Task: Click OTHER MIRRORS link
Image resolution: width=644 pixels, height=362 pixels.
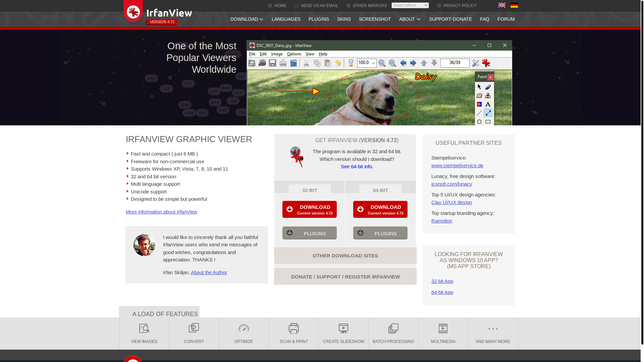Action: [367, 6]
